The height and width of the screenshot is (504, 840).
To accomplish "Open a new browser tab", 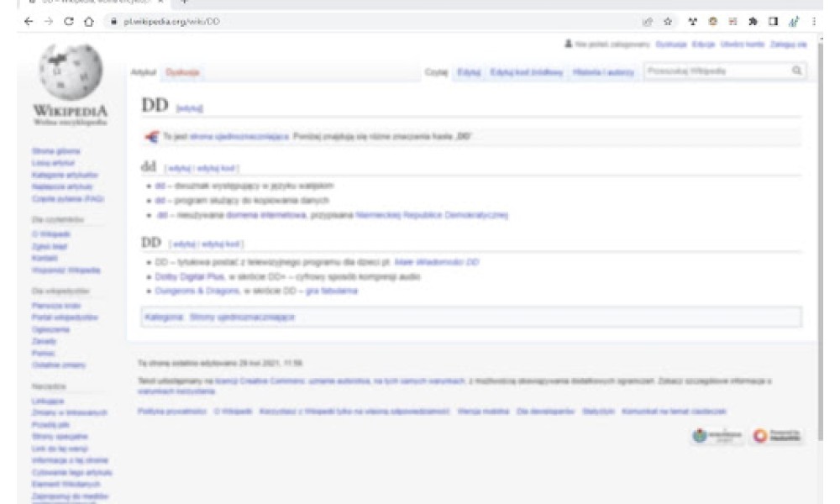I will [x=184, y=3].
